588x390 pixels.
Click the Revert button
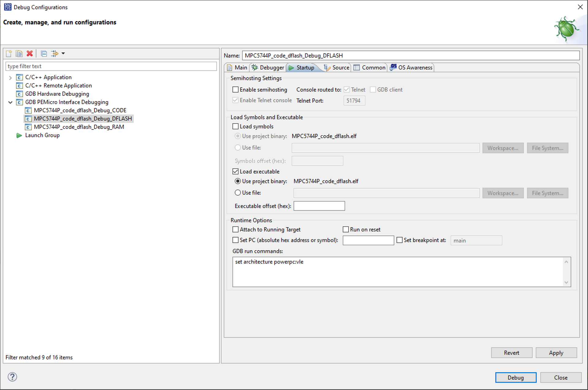point(511,353)
